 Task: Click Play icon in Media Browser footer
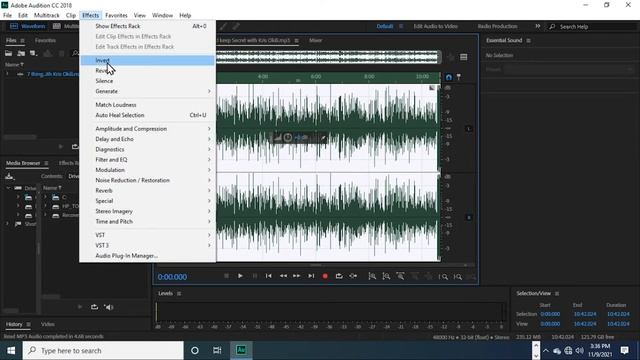(x=80, y=307)
